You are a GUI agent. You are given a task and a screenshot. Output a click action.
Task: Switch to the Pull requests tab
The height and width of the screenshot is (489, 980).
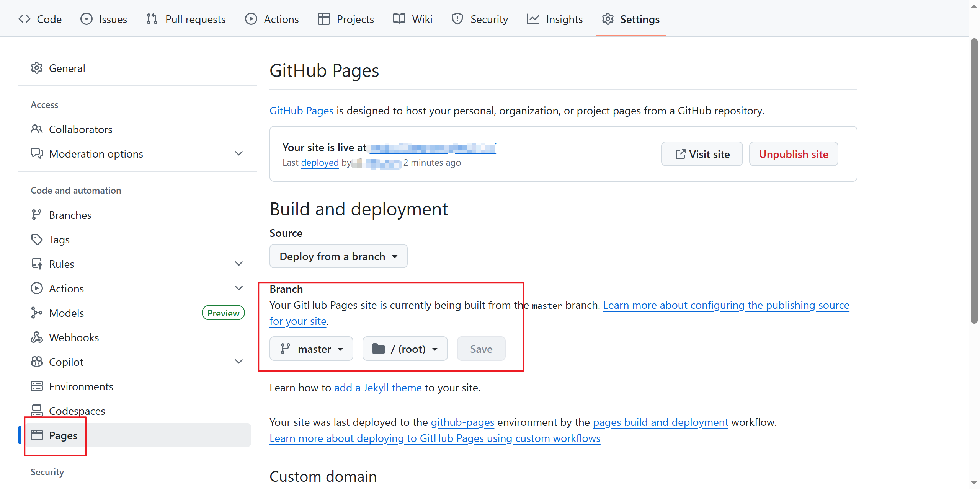(x=186, y=19)
